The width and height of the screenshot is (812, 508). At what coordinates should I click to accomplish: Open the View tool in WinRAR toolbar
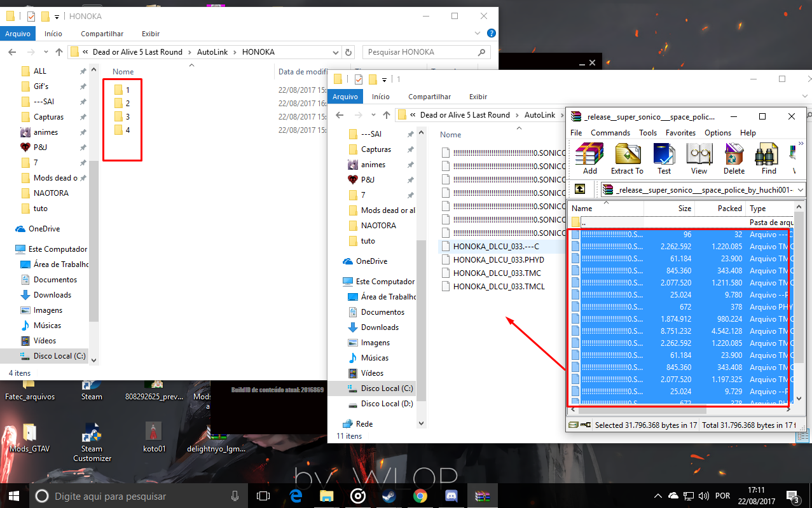pos(699,158)
